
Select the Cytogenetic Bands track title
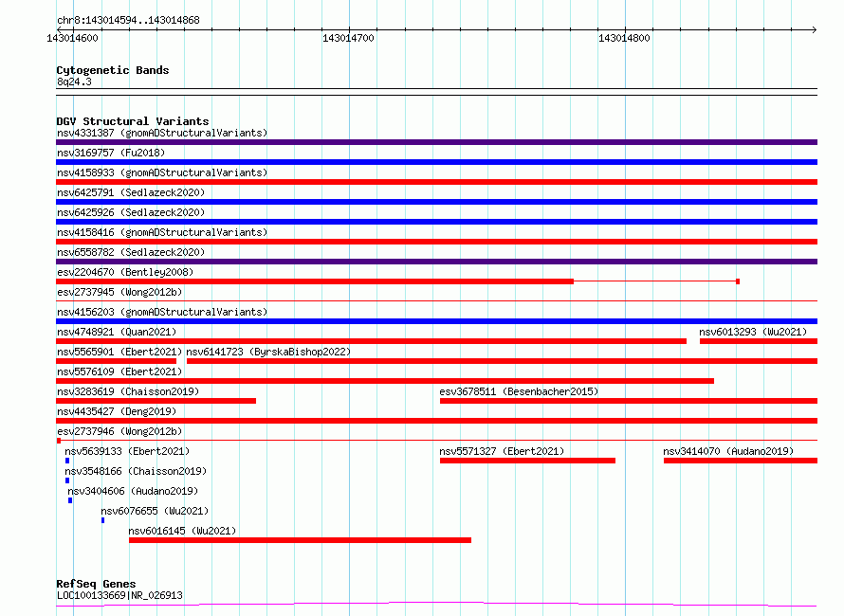click(113, 70)
